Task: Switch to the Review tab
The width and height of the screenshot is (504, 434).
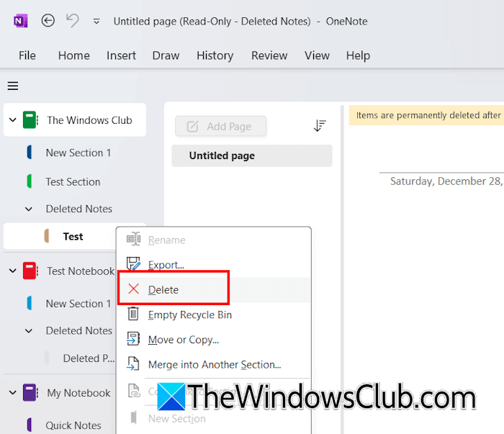Action: pyautogui.click(x=269, y=55)
